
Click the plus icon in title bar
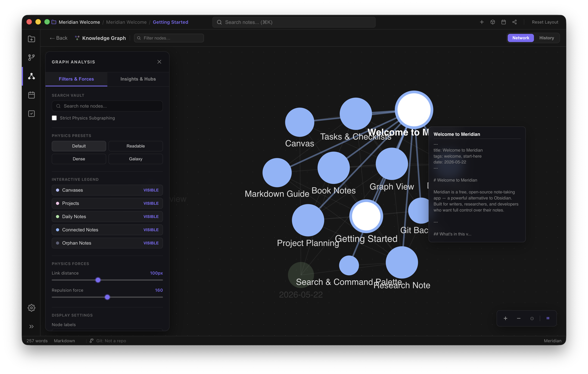pyautogui.click(x=481, y=22)
